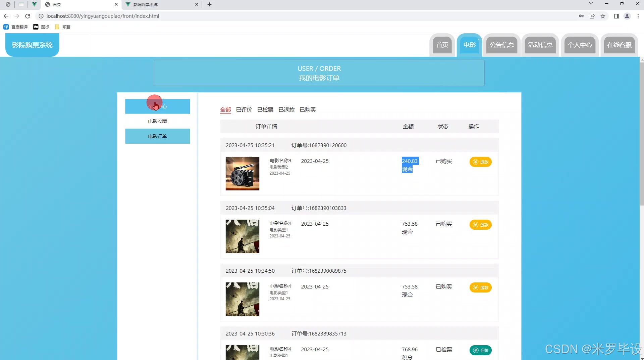This screenshot has height=360, width=644.
Task: Select the 个人中心 sidebar button
Action: pyautogui.click(x=157, y=106)
